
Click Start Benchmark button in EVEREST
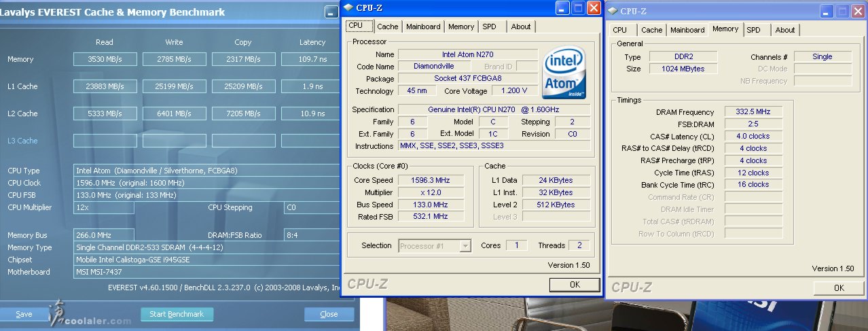[177, 314]
